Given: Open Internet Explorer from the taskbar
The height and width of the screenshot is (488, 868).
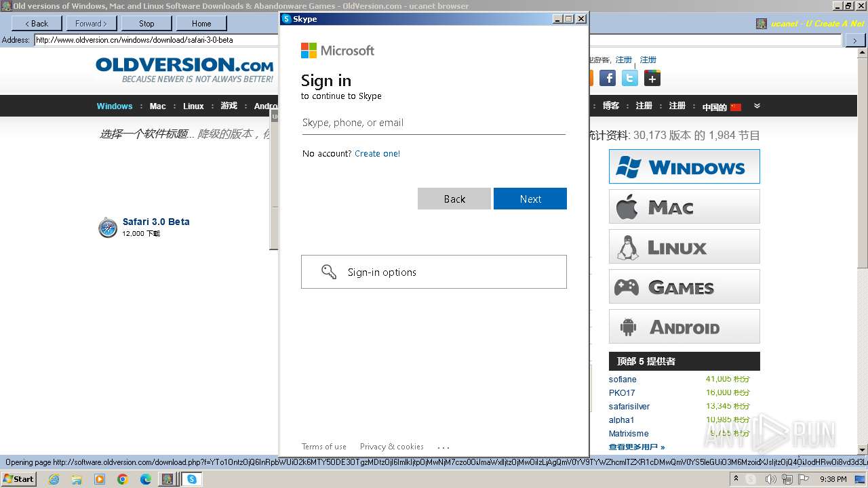Looking at the screenshot, I should point(54,479).
